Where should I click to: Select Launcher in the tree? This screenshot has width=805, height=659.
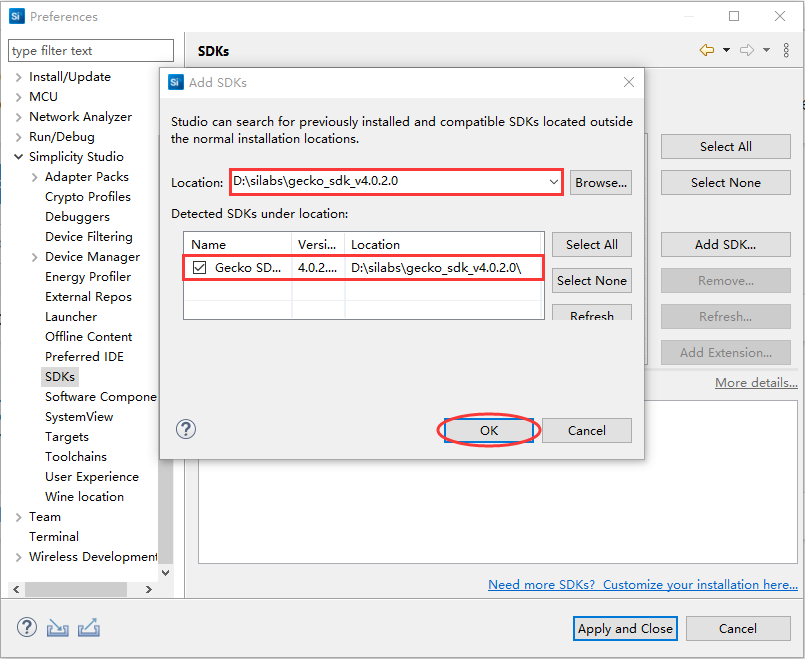71,317
